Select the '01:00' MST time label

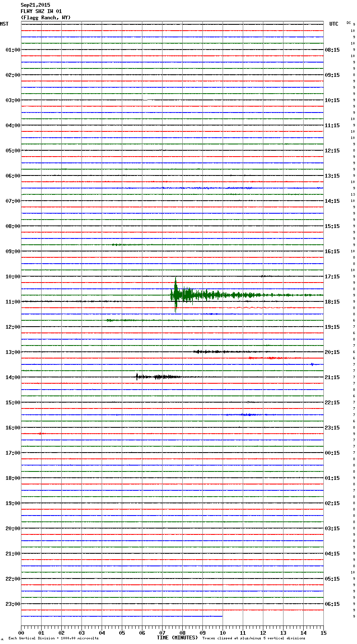point(13,50)
